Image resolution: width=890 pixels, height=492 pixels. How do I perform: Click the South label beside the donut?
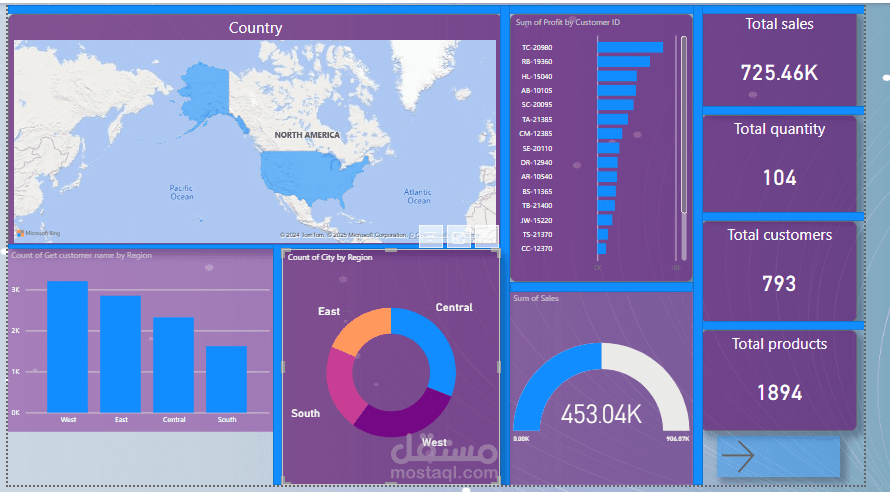click(305, 413)
